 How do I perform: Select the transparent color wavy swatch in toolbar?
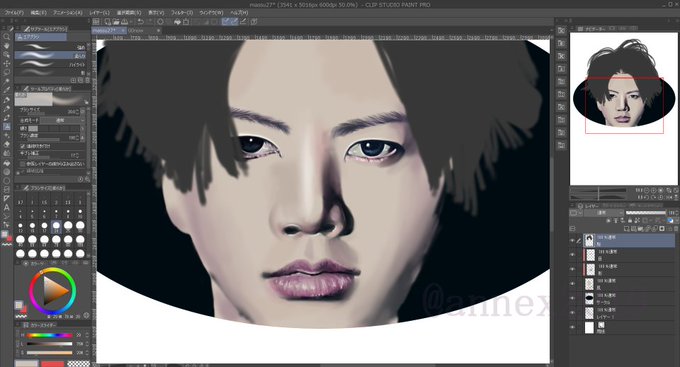(x=7, y=245)
